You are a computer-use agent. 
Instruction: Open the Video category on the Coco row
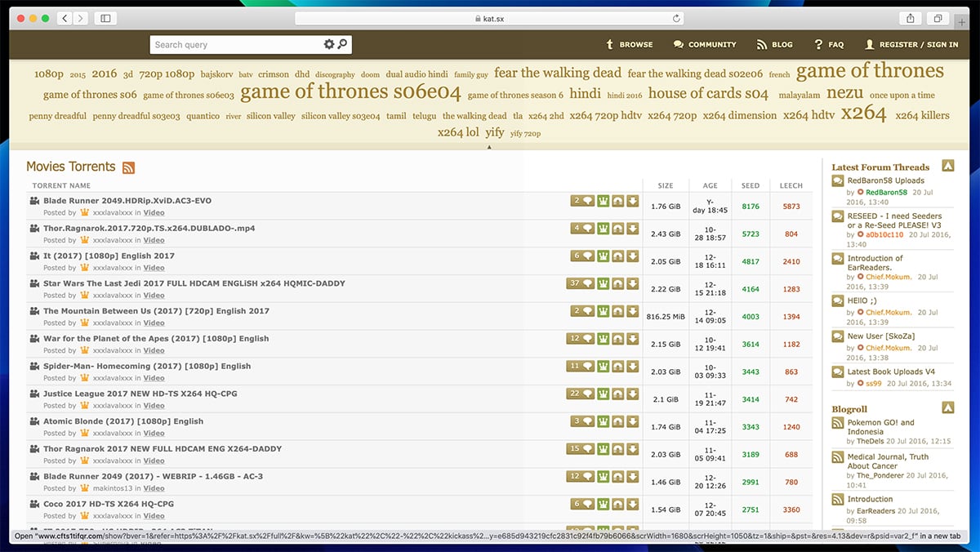(154, 516)
